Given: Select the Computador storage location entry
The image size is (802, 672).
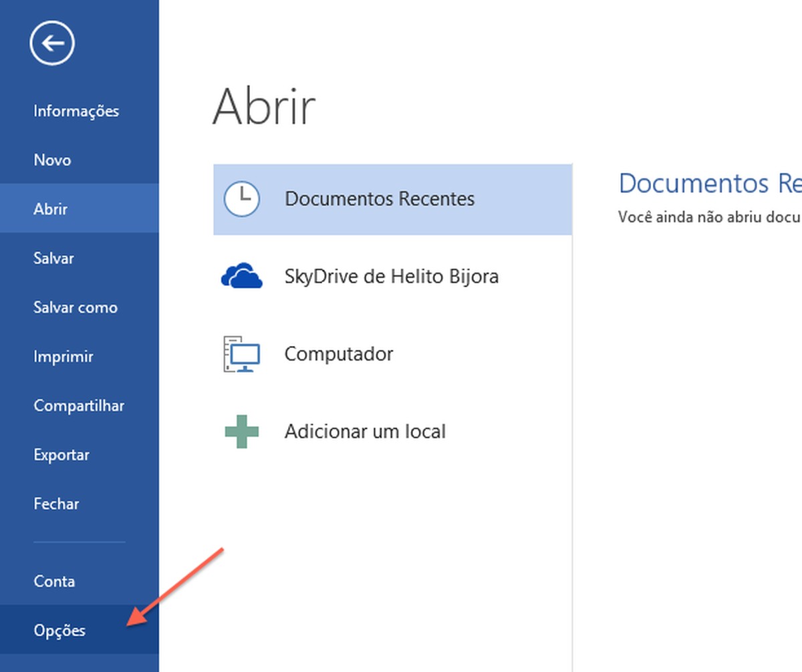Looking at the screenshot, I should click(339, 353).
